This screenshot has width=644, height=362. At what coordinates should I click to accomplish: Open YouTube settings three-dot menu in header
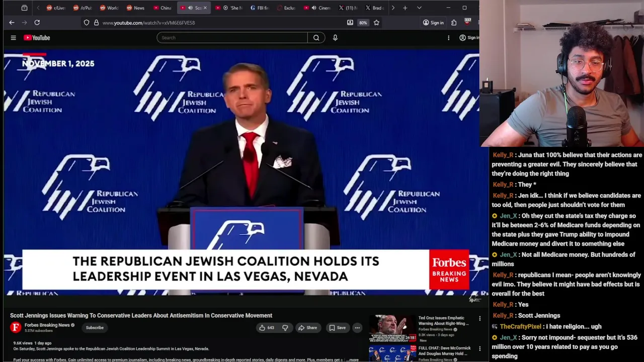[x=448, y=38]
